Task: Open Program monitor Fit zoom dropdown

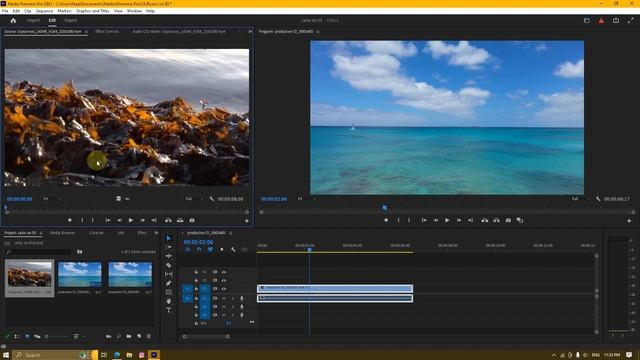Action: coord(307,199)
